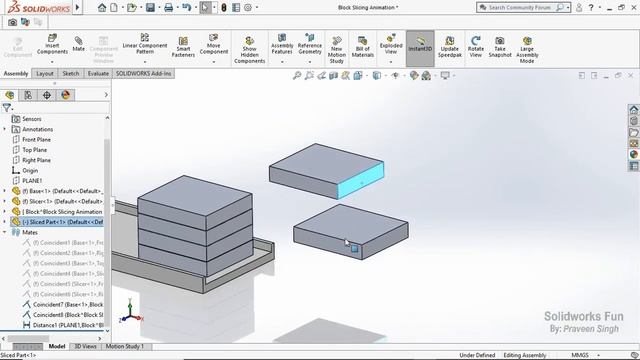Click Section View icon in heads-up toolbar

(x=333, y=76)
